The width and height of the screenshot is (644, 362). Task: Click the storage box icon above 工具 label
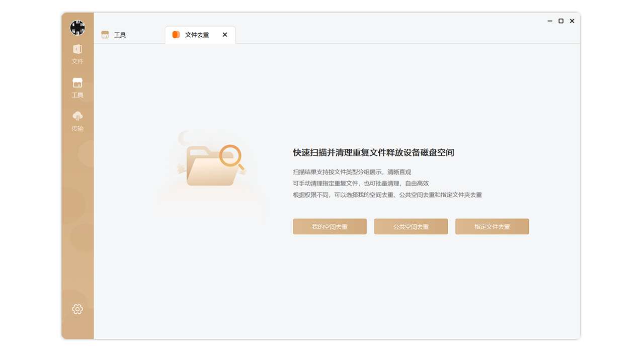pyautogui.click(x=77, y=82)
